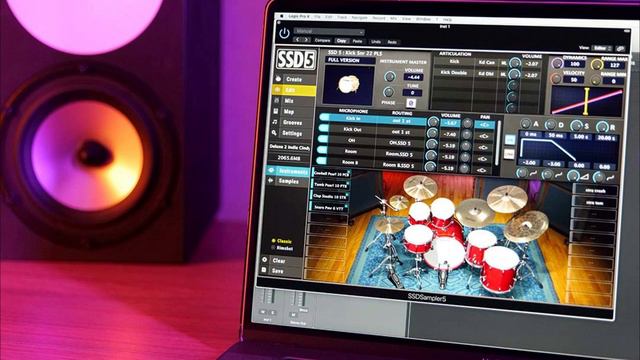Toggle the Room B microphone enable

[x=321, y=161]
